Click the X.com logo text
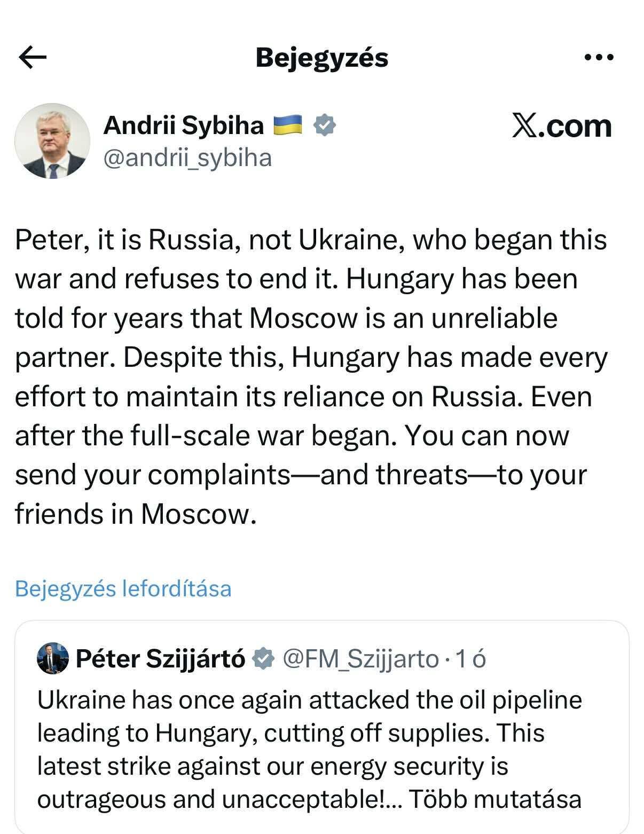Image resolution: width=644 pixels, height=834 pixels. 562,126
